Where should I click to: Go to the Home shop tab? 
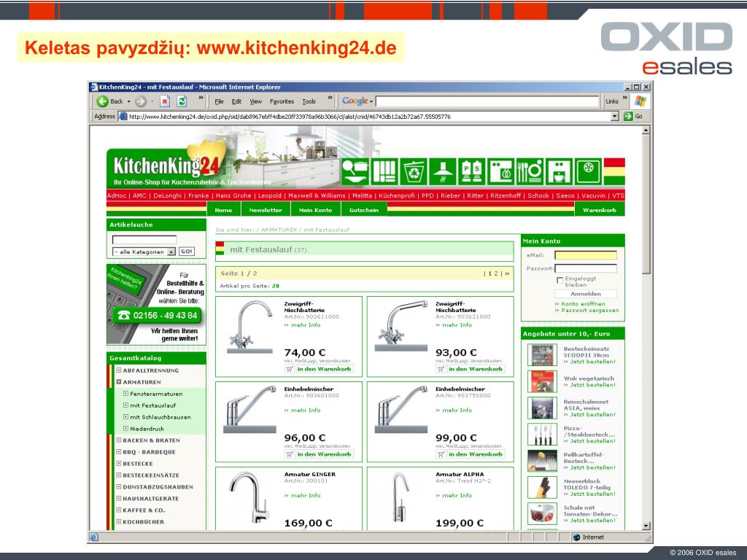pos(223,210)
